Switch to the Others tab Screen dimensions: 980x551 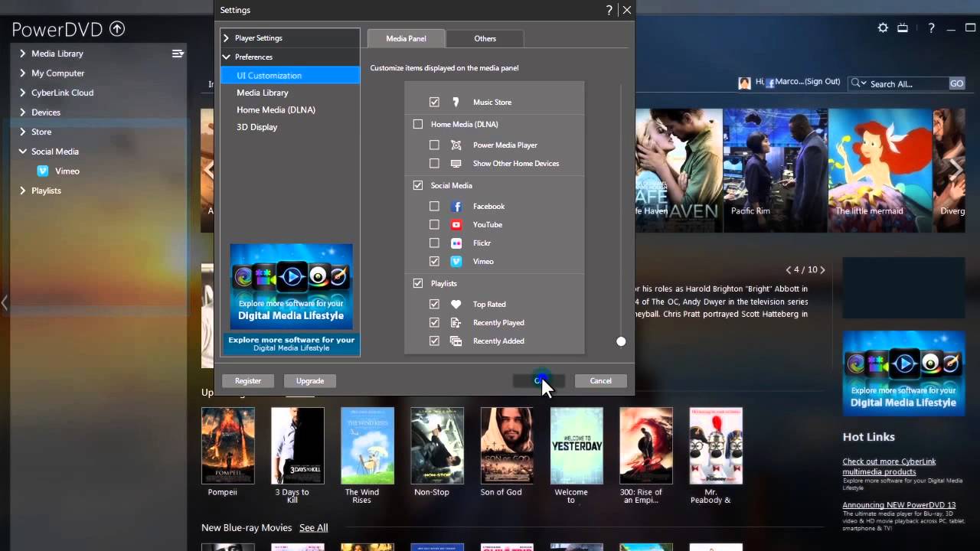(485, 38)
